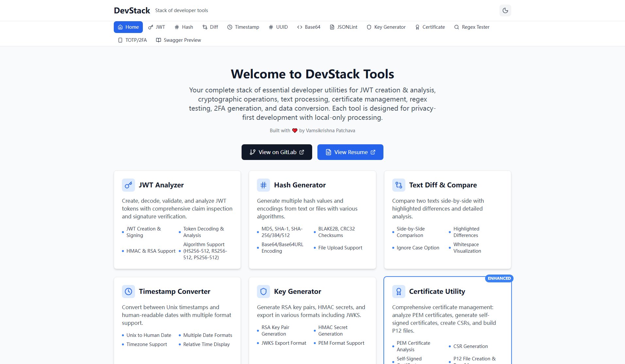Click the hash icon beside Hash tab

pyautogui.click(x=177, y=27)
